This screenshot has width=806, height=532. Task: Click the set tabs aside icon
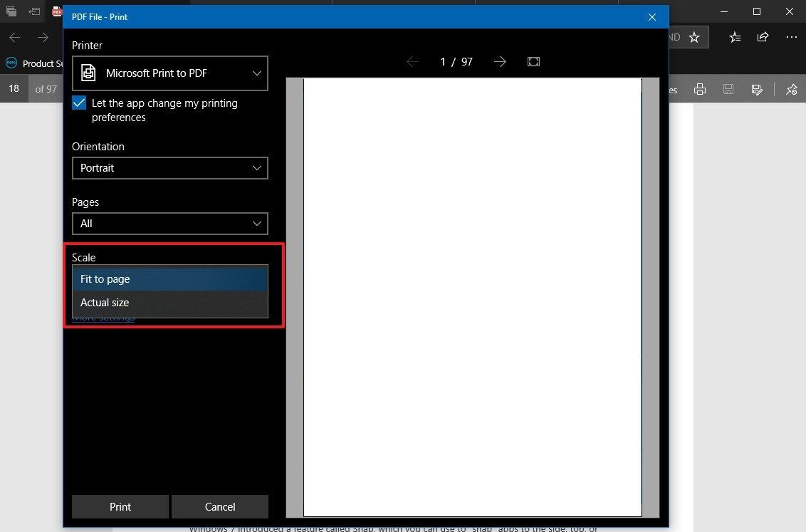11,11
